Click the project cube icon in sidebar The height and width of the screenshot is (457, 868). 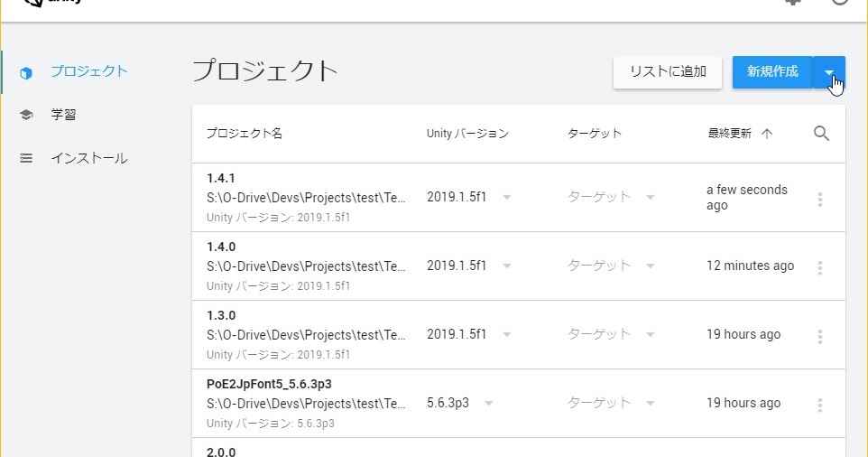point(26,72)
